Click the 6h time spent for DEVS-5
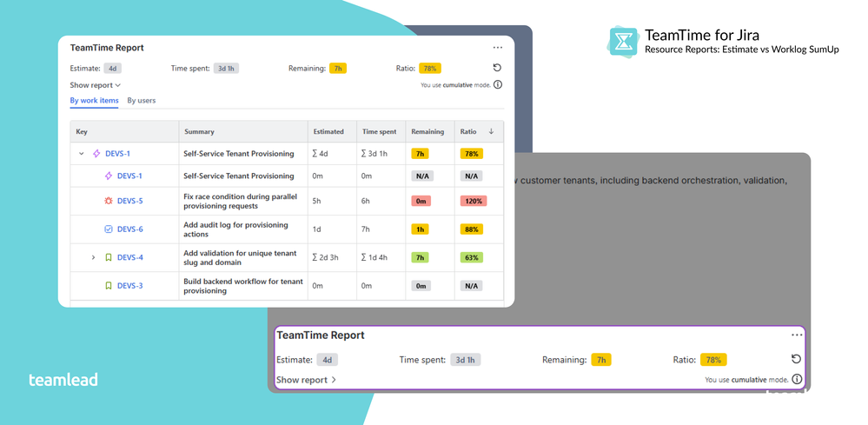The height and width of the screenshot is (425, 868). click(x=365, y=201)
